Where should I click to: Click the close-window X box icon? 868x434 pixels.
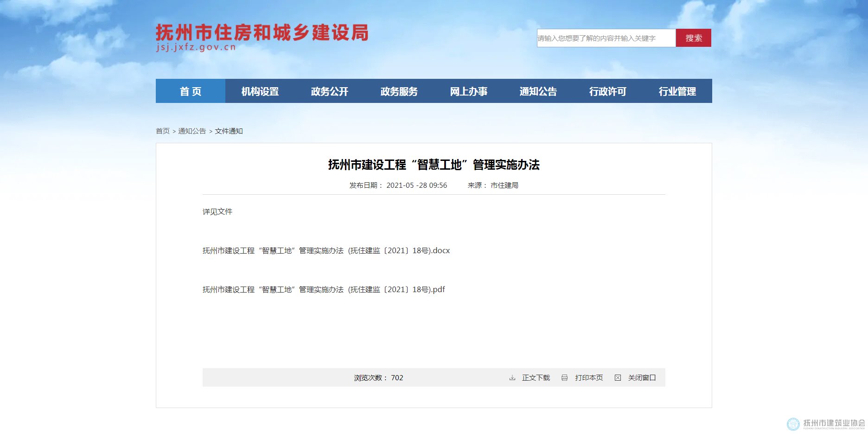click(618, 378)
